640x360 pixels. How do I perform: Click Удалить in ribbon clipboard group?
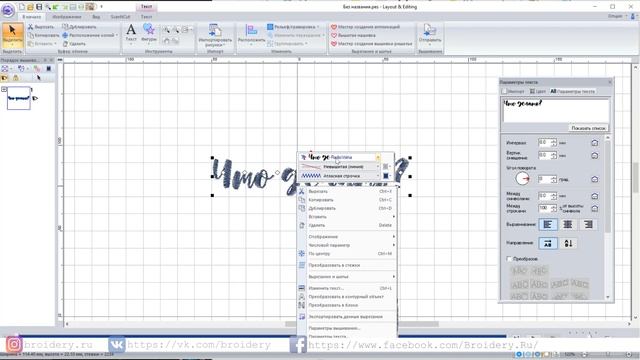coord(74,44)
